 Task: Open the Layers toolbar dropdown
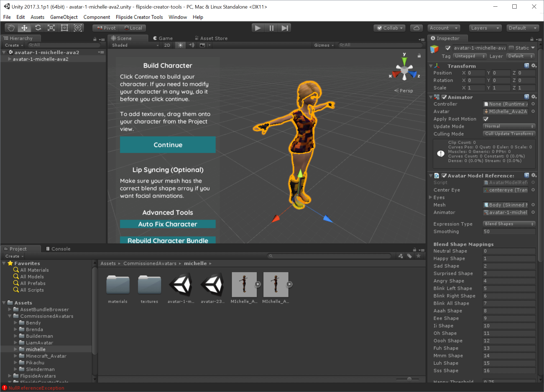(x=485, y=28)
